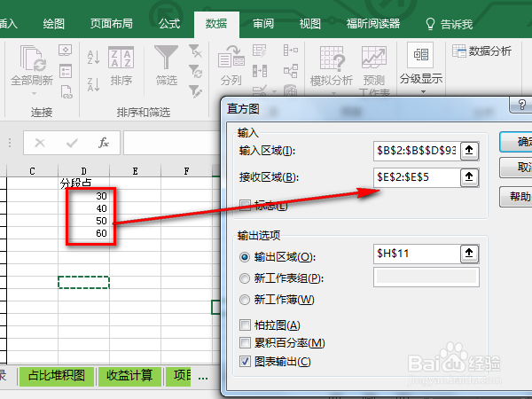Click the Enter checkmark in the formula bar
Image resolution: width=532 pixels, height=399 pixels.
(x=72, y=143)
